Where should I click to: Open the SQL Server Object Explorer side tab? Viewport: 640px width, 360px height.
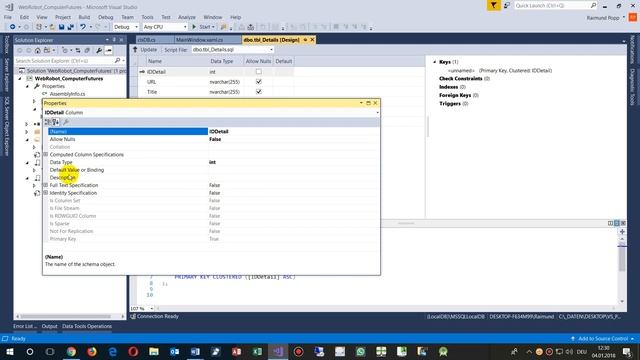pos(6,126)
